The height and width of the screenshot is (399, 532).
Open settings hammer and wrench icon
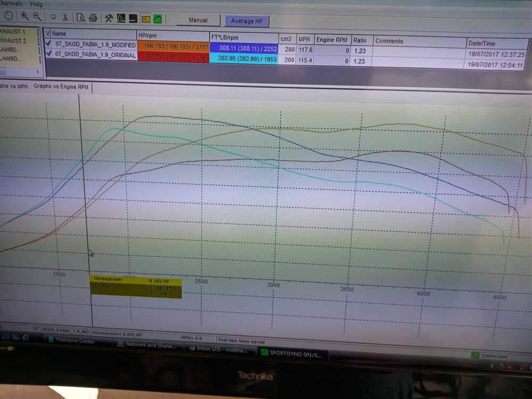tap(109, 18)
